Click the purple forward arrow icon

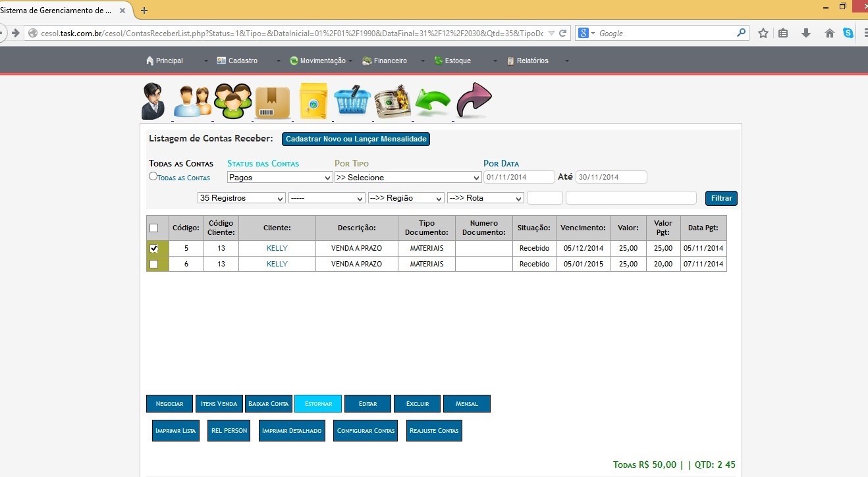(x=474, y=101)
